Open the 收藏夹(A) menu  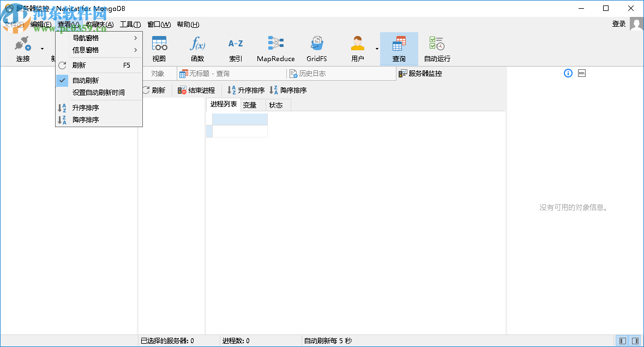100,25
